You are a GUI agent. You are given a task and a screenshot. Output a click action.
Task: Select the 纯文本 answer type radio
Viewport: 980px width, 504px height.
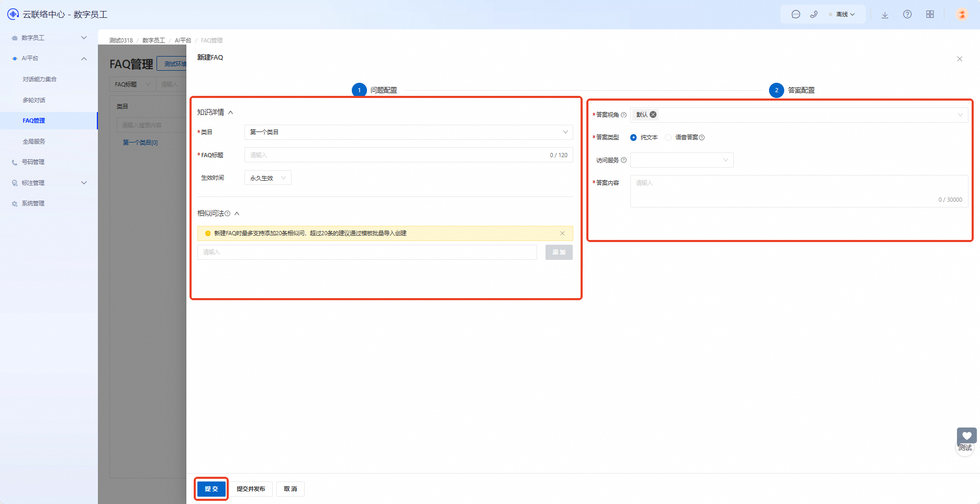coord(633,137)
